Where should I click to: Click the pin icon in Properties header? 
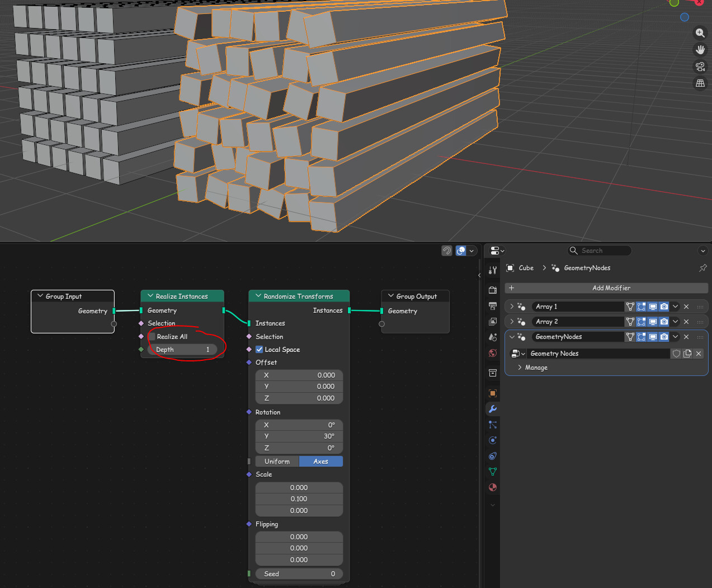703,268
